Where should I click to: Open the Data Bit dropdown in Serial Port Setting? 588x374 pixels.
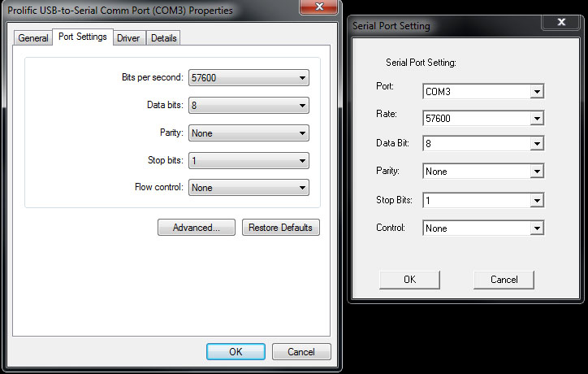483,143
